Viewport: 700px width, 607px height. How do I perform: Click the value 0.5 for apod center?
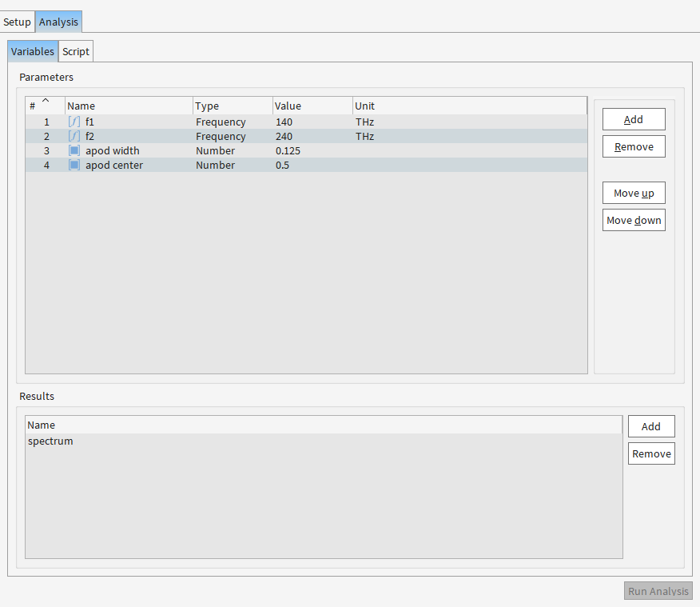click(282, 166)
